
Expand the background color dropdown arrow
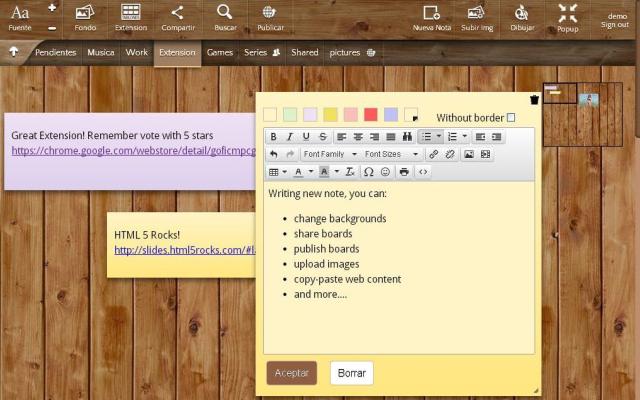(x=337, y=172)
